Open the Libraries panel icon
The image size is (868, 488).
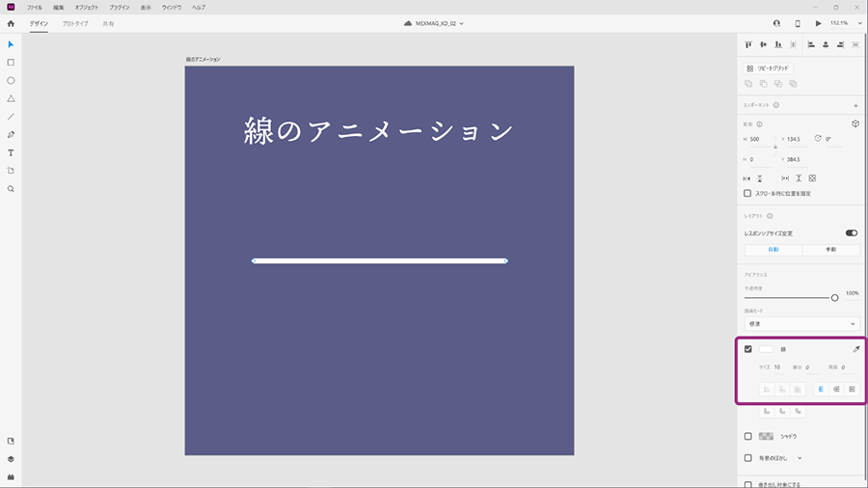point(11,441)
